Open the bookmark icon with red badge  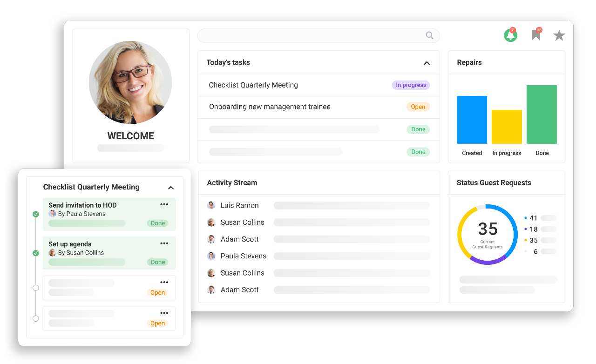536,35
